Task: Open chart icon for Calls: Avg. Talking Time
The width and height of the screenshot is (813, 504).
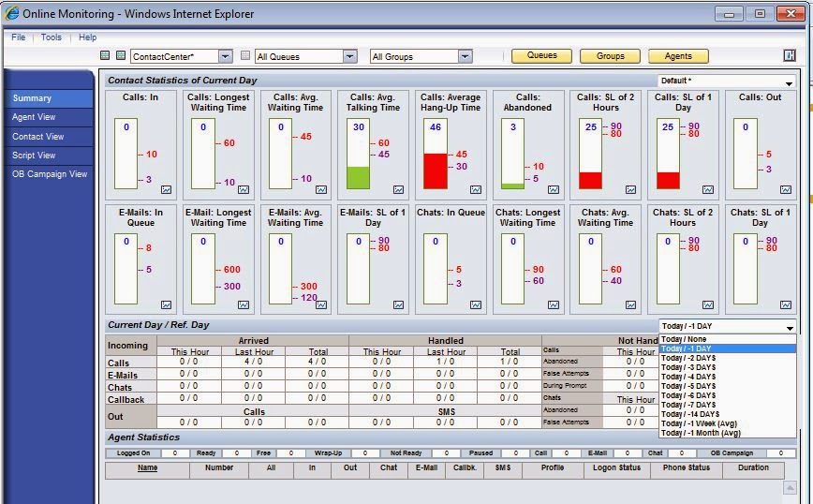Action: (x=398, y=190)
